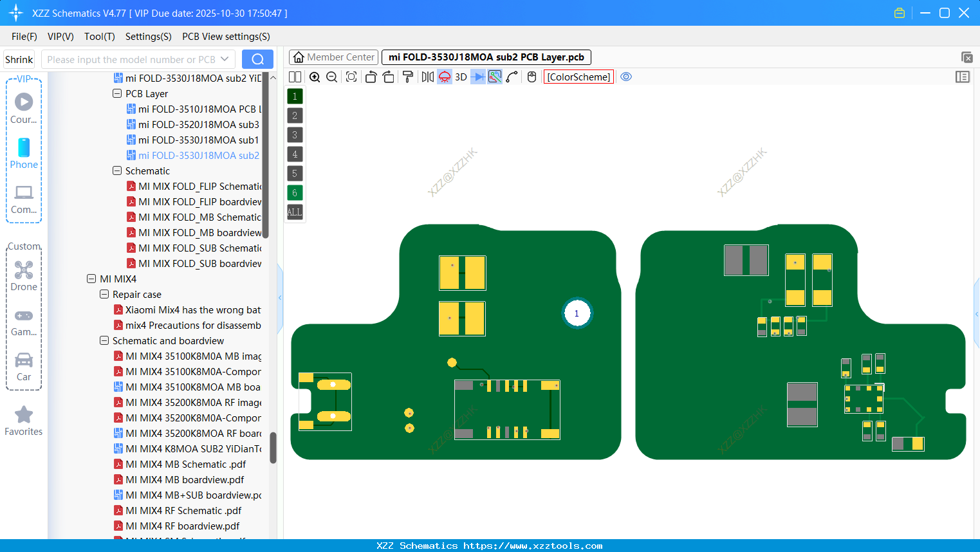Rotate the PCB view counterclockwise

point(371,77)
